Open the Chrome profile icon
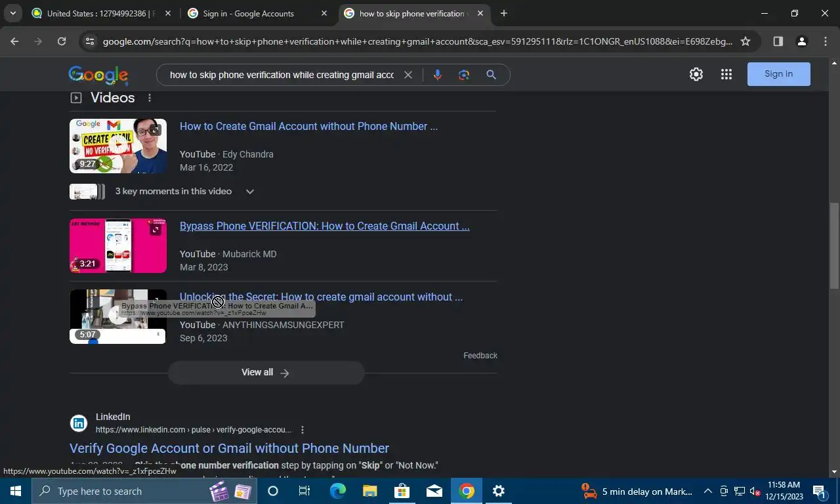840x504 pixels. coord(801,41)
